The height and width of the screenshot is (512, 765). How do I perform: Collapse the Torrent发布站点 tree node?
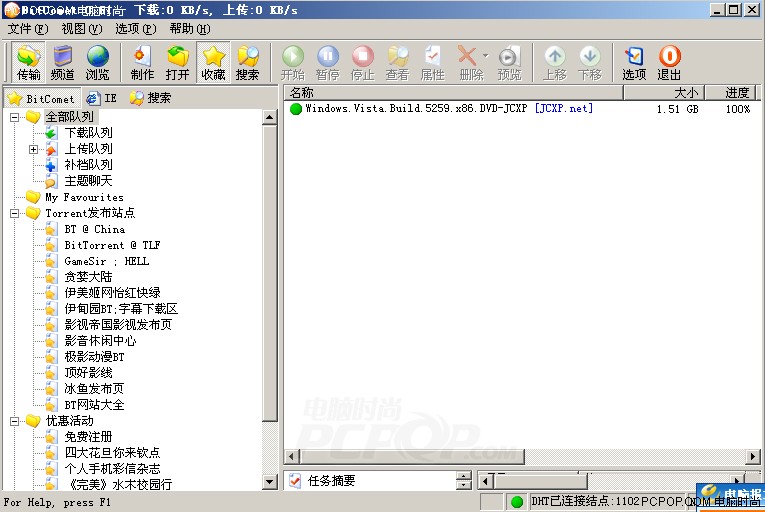[15, 213]
